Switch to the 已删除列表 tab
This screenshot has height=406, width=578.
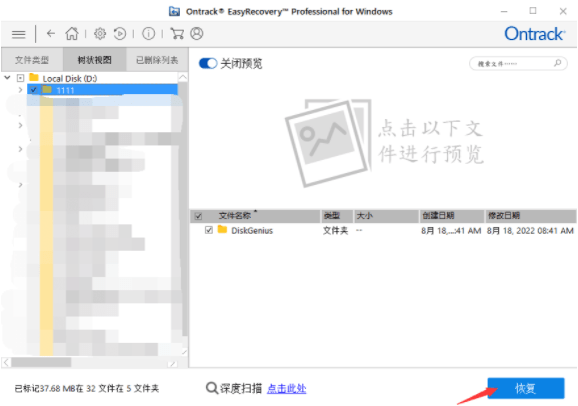157,60
